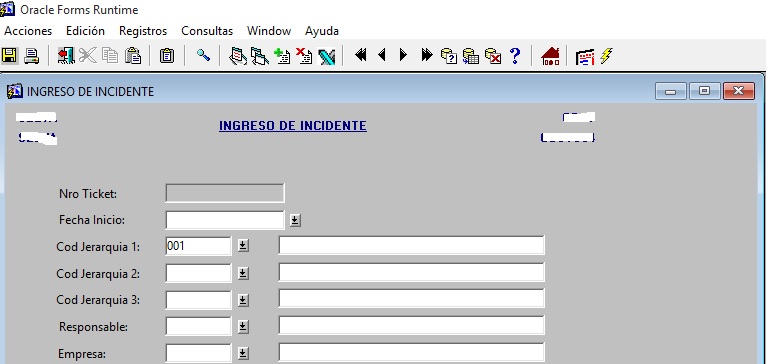This screenshot has height=364, width=766.
Task: Click the stacked sheets icon right of magnifier
Action: [238, 56]
